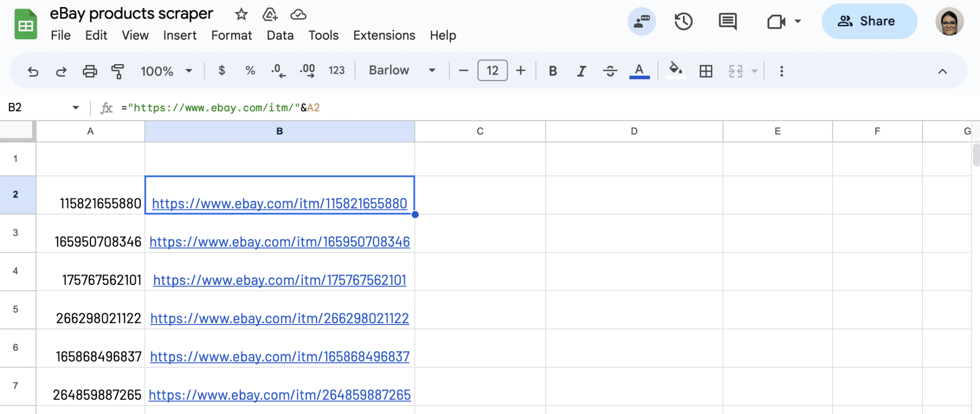
Task: Collapse the menus with the up chevron
Action: click(942, 72)
